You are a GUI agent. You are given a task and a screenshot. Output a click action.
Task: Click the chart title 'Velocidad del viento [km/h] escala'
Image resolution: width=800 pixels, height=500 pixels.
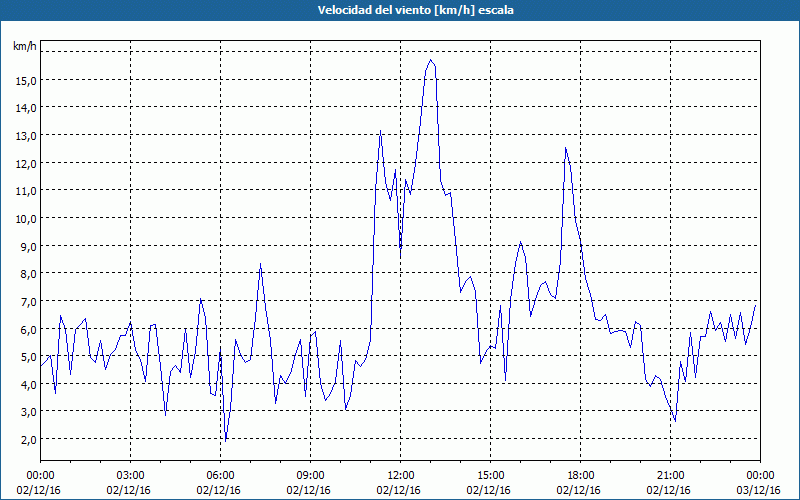coord(415,10)
